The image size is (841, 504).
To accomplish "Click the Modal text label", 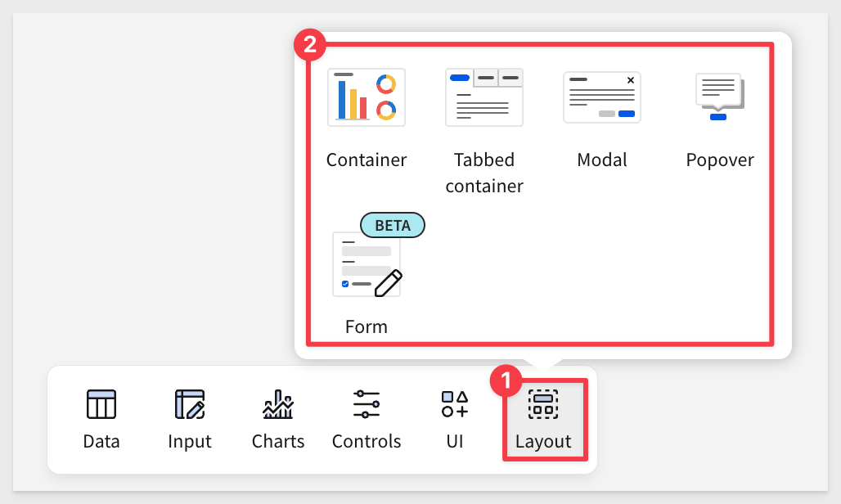I will click(602, 160).
